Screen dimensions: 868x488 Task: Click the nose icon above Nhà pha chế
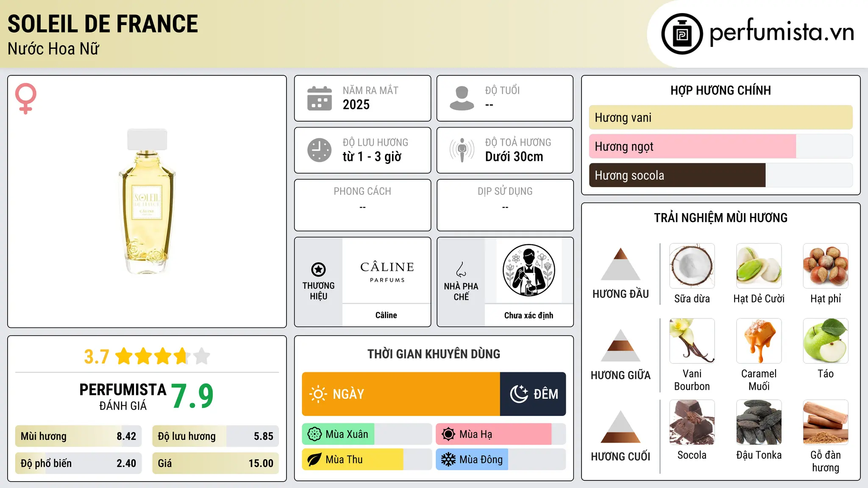[x=461, y=269]
